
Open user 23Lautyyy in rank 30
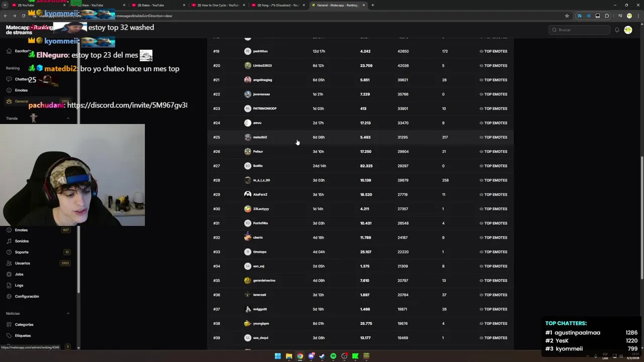(261, 209)
